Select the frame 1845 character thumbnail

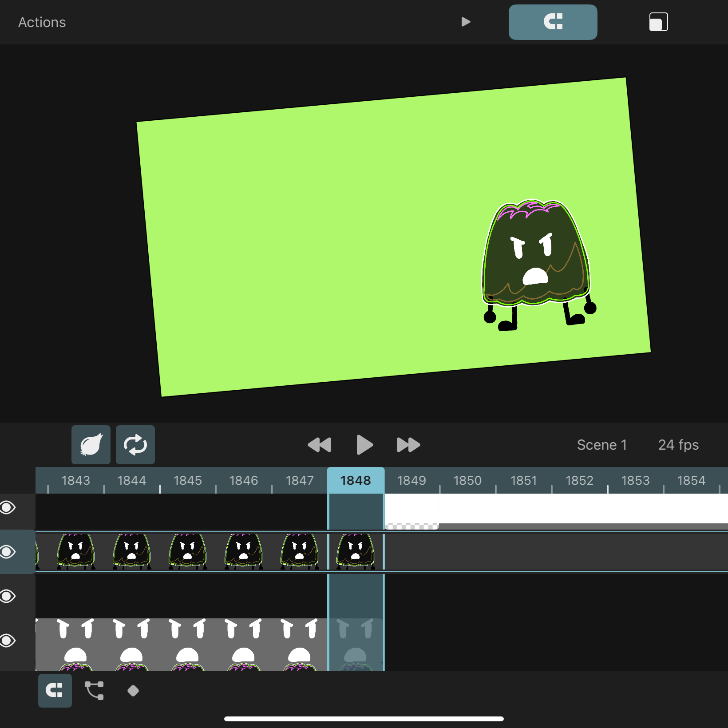tap(188, 552)
